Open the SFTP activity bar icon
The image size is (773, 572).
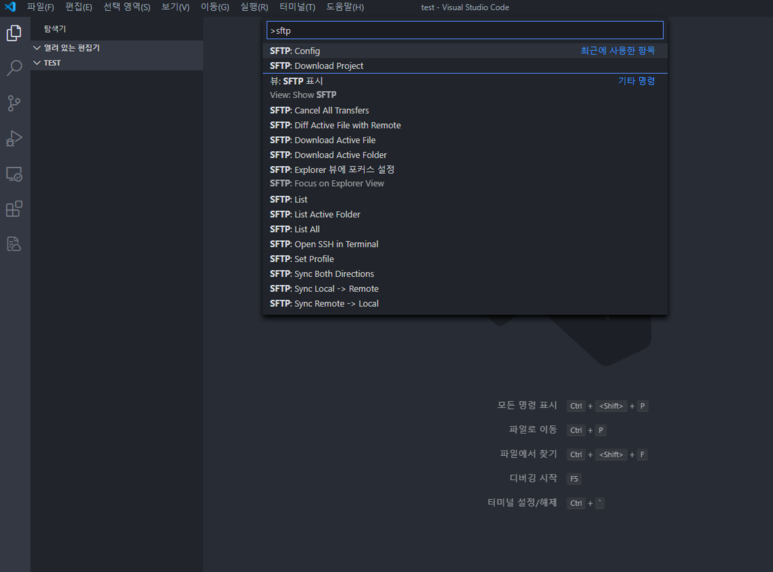point(14,244)
